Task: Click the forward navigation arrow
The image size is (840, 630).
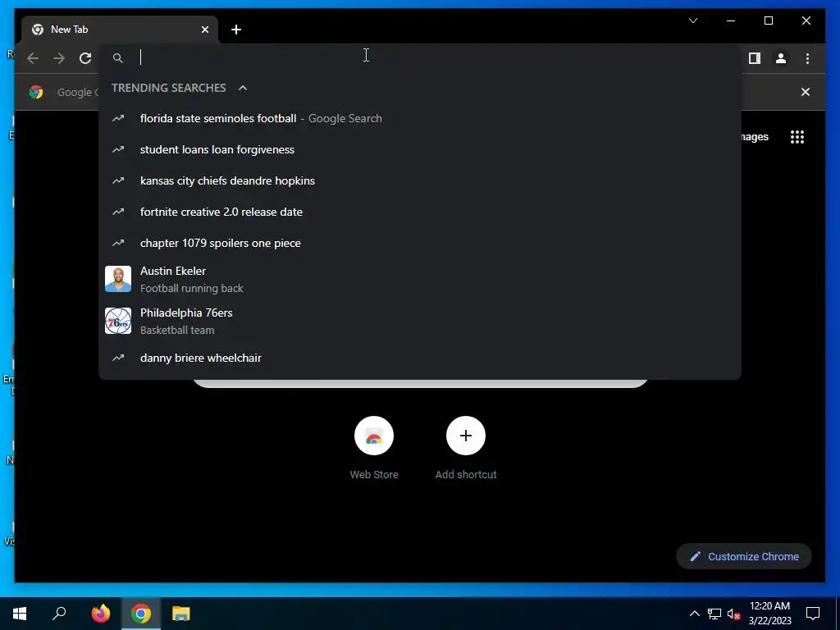Action: point(59,58)
